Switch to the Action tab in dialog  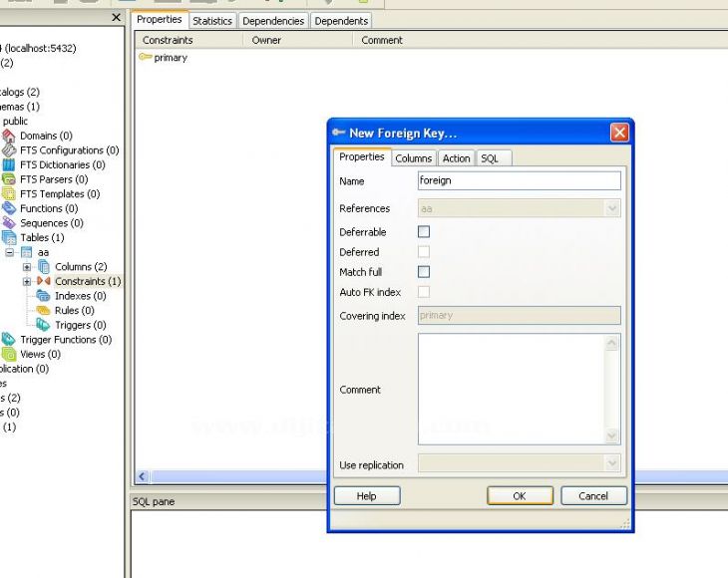(x=457, y=158)
